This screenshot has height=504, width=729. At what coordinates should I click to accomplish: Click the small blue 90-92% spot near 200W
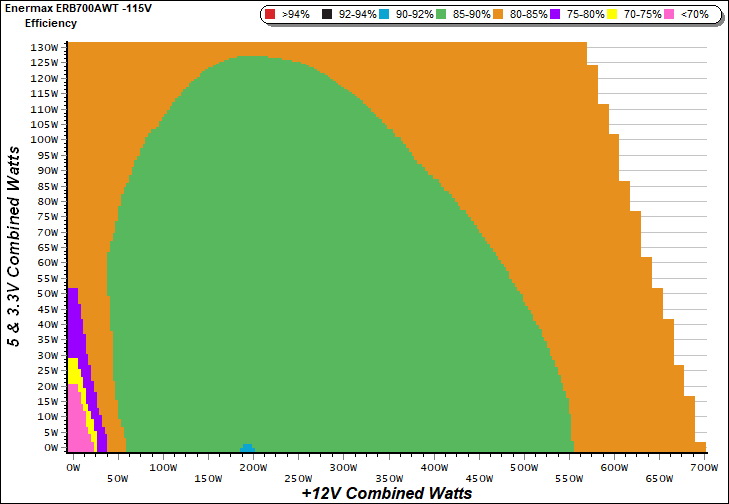pos(247,448)
